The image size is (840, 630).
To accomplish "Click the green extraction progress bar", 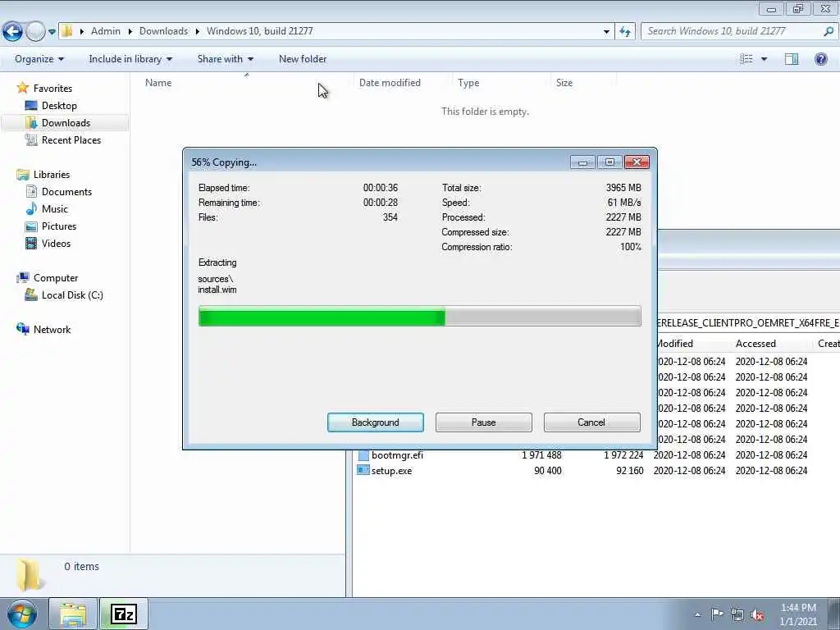I will (x=419, y=316).
